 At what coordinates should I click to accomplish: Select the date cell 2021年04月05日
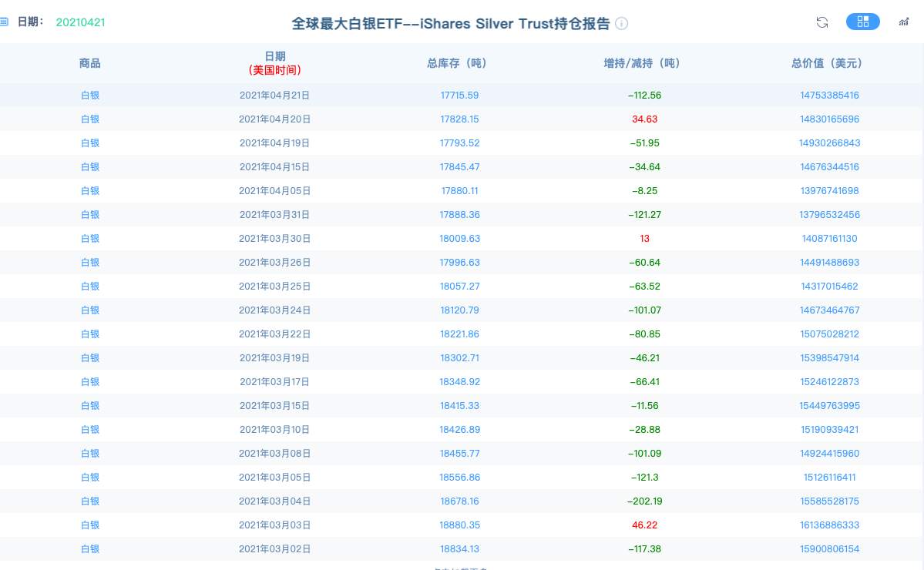(274, 191)
